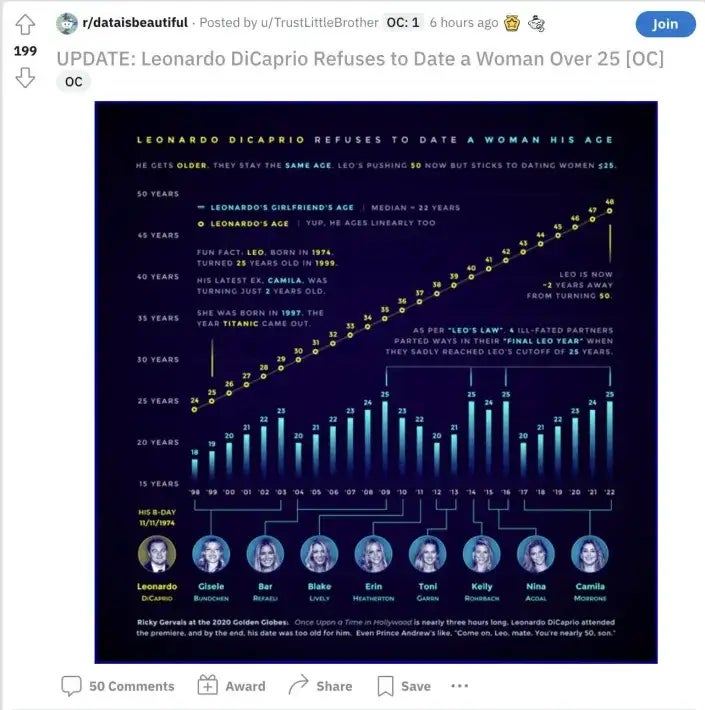Click Camila Morrone's portrait in the chart

tap(590, 554)
